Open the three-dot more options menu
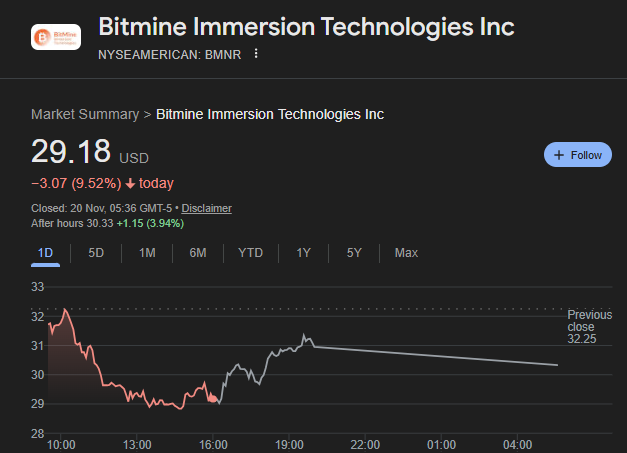Viewport: 627px width, 453px height. 257,53
